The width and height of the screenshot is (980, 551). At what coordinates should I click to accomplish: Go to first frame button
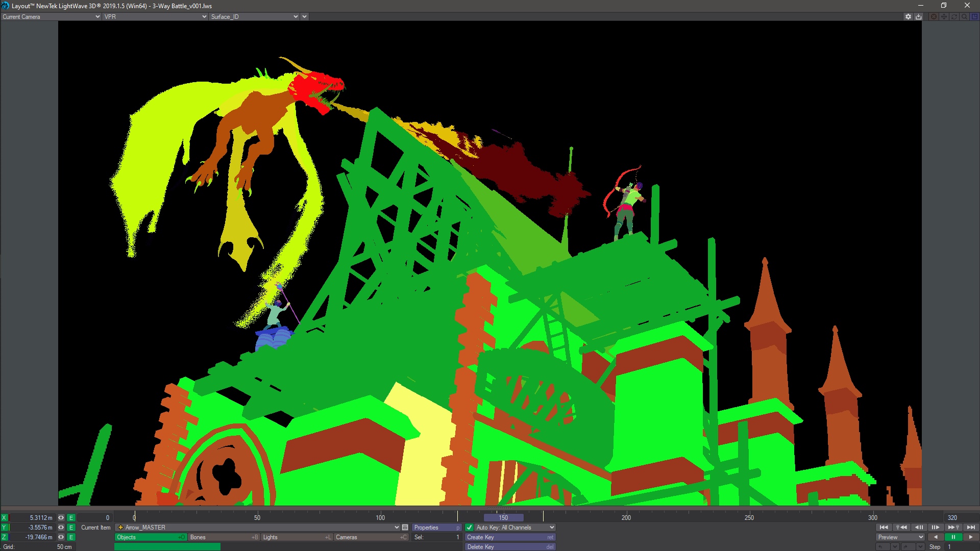coord(884,528)
